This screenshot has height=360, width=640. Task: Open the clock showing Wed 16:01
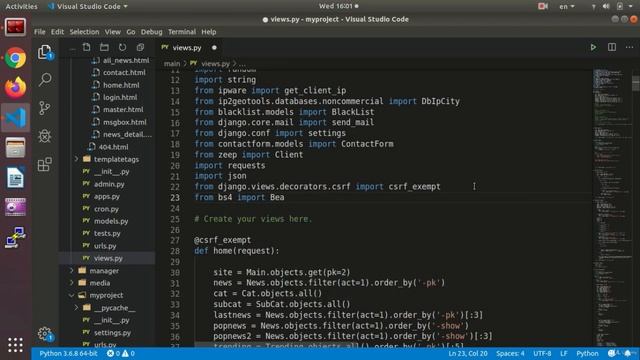(x=338, y=6)
